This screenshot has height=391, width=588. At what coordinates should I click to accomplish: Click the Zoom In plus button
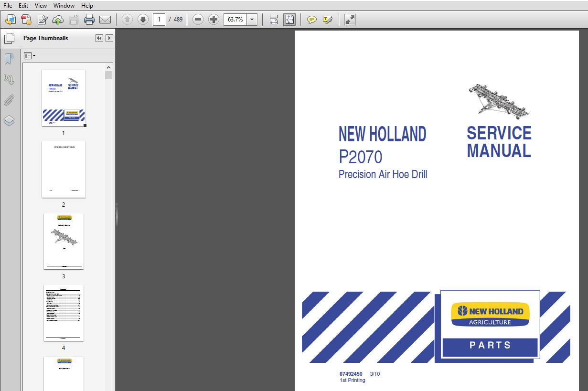click(214, 20)
